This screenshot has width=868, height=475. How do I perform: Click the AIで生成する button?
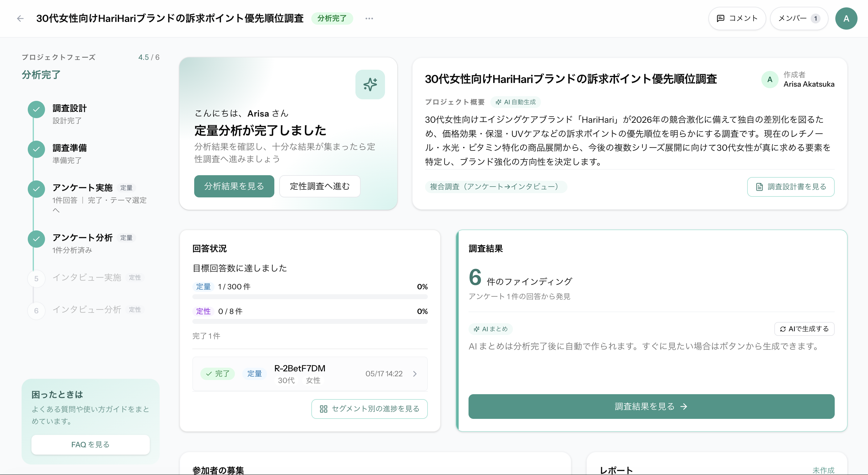pyautogui.click(x=804, y=329)
